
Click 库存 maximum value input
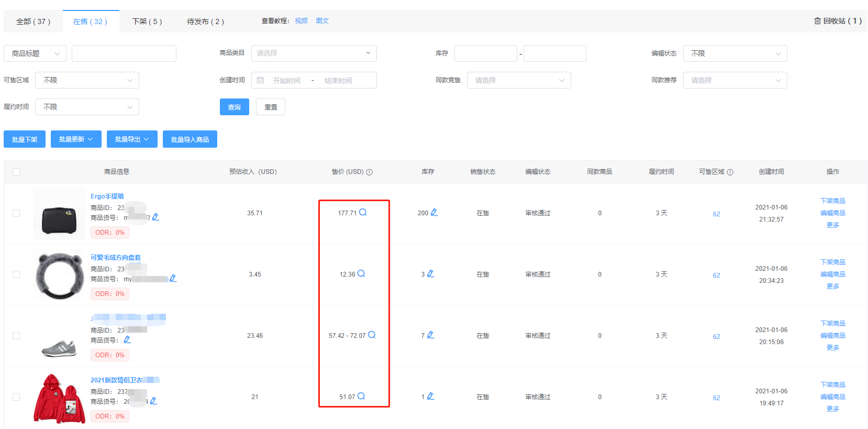tap(555, 53)
